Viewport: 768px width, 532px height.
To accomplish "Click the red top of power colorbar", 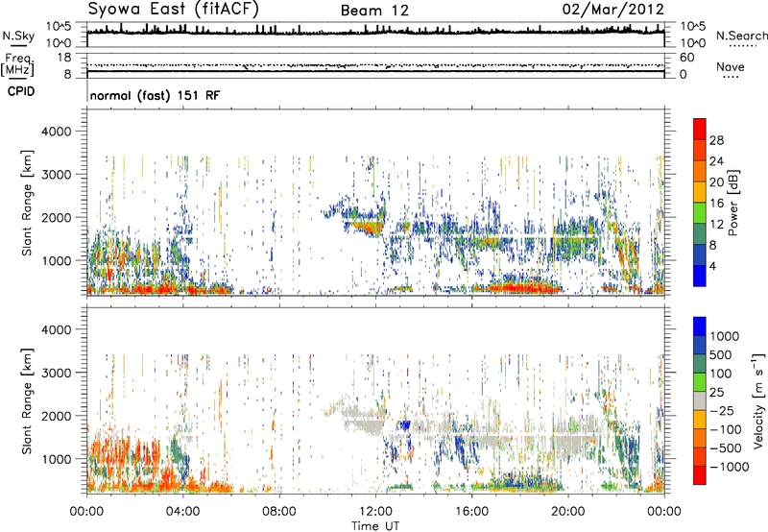I will [700, 129].
